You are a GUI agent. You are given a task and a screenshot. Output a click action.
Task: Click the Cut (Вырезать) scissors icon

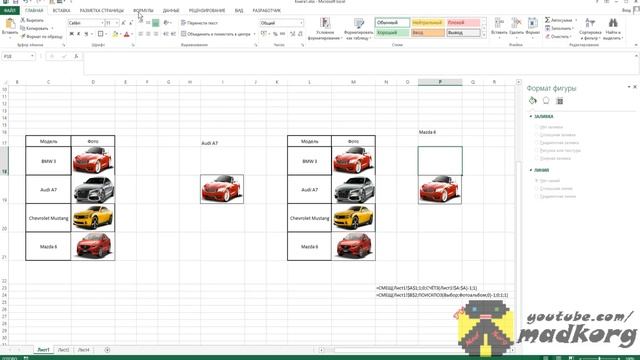23,20
